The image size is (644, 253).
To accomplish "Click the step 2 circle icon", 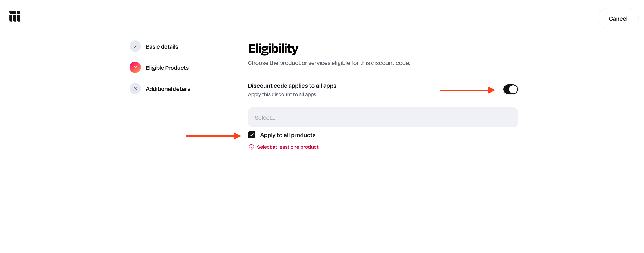I will click(135, 68).
